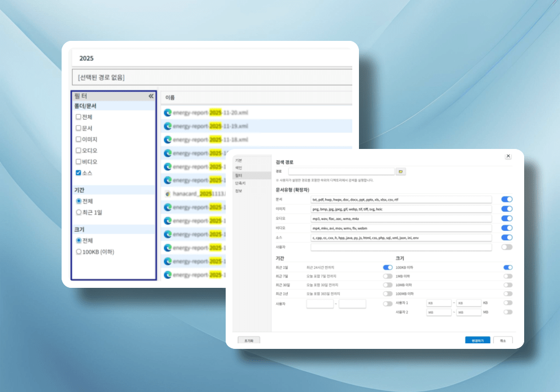Switch to the 색인 settings tab

tap(239, 168)
